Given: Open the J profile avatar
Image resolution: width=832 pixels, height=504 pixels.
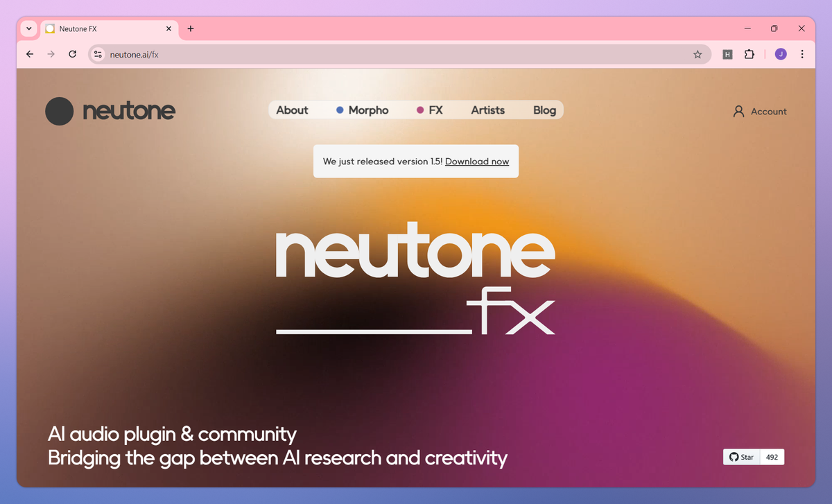Looking at the screenshot, I should [781, 54].
